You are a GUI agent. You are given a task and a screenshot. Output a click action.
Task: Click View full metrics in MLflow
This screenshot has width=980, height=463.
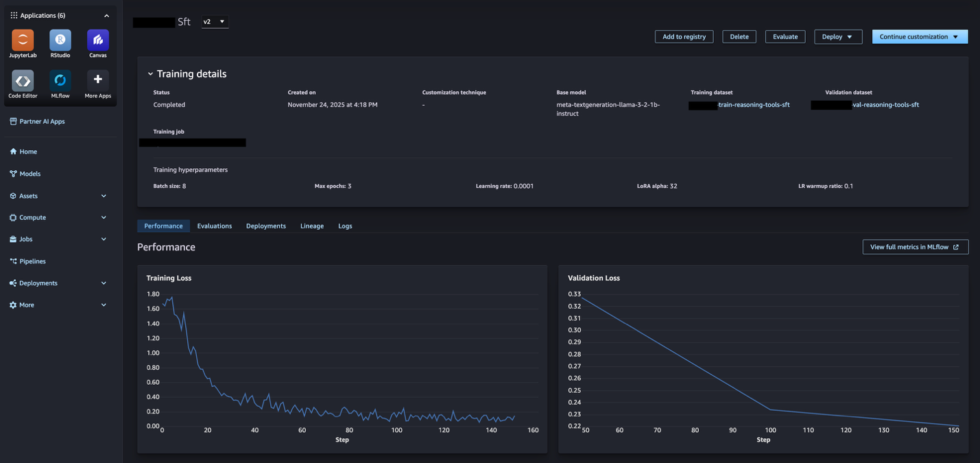click(915, 247)
